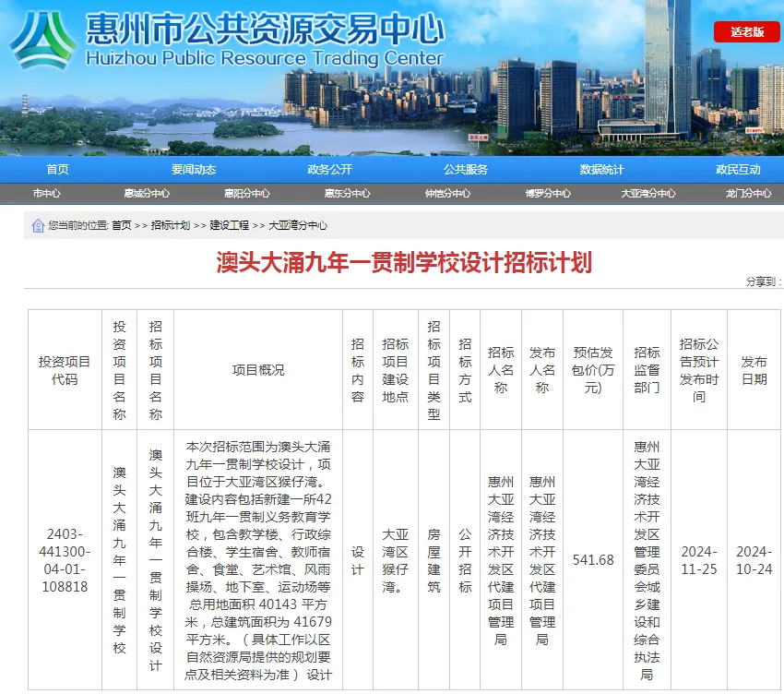Switch to the 惠东分中心 tab
The image size is (784, 694).
(x=347, y=194)
